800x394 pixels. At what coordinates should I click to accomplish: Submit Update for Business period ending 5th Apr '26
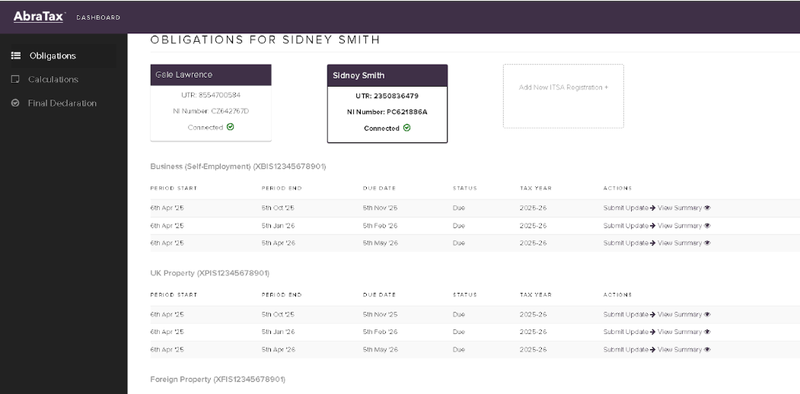tap(629, 243)
